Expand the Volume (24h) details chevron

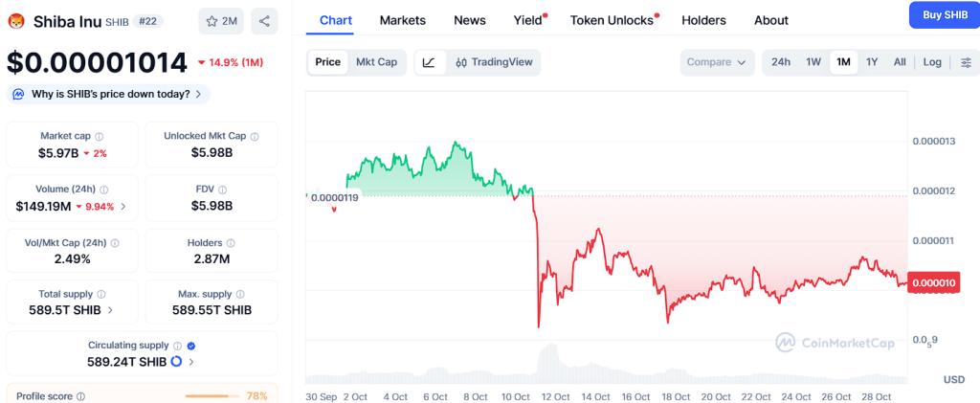coord(122,206)
